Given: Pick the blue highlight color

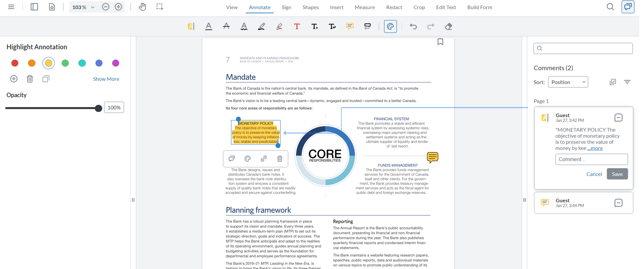Looking at the screenshot, I should (x=99, y=63).
